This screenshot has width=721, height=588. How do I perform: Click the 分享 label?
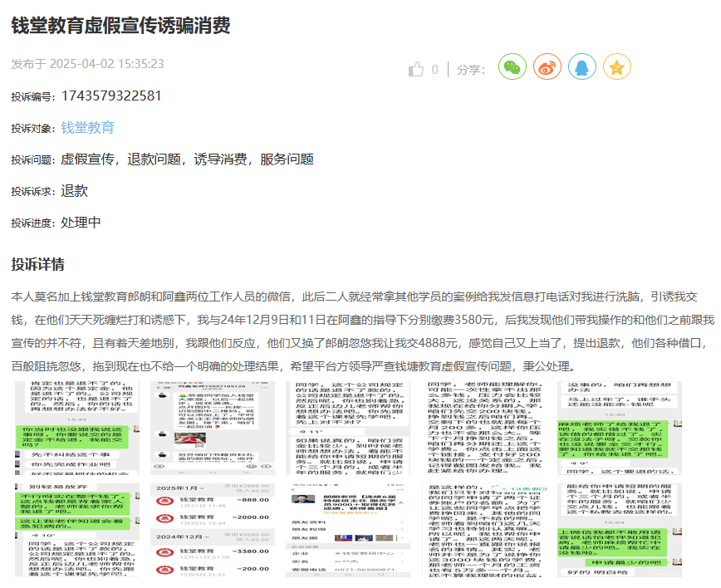[471, 70]
